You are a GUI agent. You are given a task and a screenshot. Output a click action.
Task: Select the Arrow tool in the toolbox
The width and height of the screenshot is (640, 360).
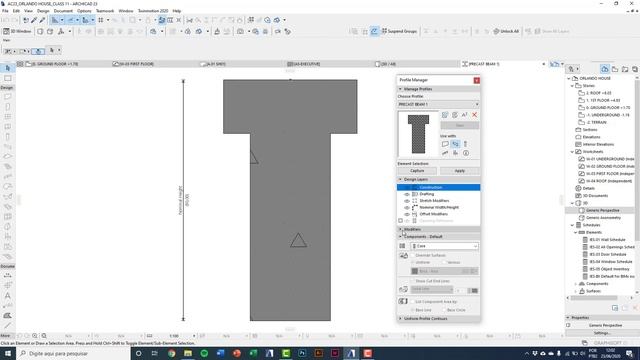point(7,68)
